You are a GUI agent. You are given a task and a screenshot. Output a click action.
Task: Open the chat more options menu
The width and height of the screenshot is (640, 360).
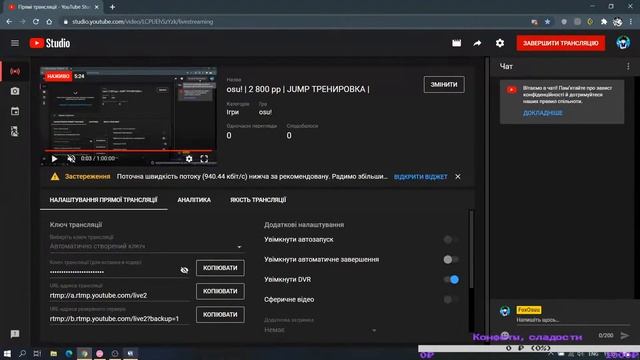pyautogui.click(x=628, y=67)
